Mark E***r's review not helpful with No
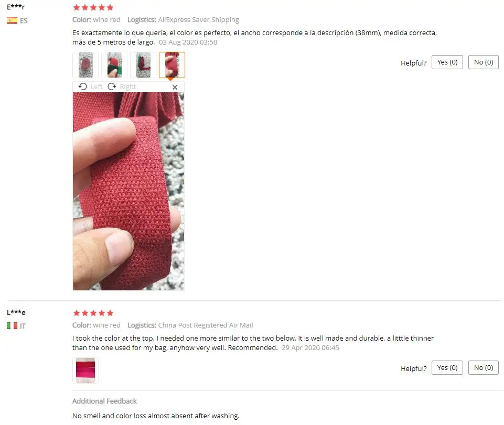 484,62
